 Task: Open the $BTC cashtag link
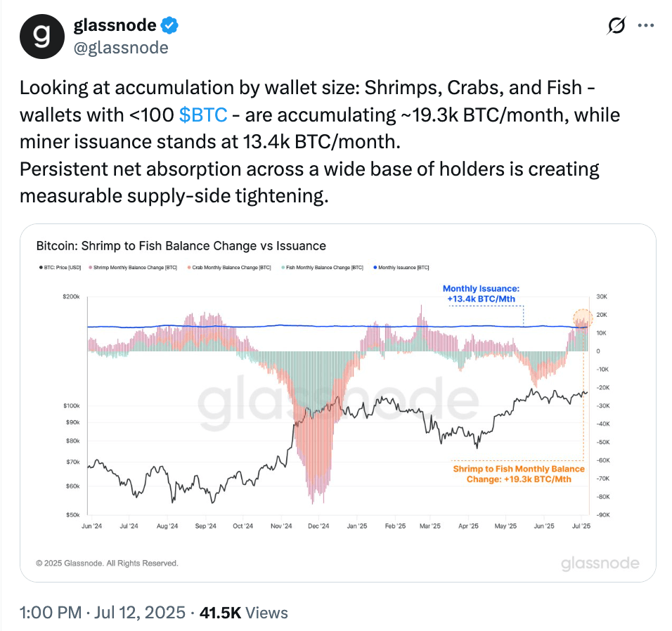(203, 115)
